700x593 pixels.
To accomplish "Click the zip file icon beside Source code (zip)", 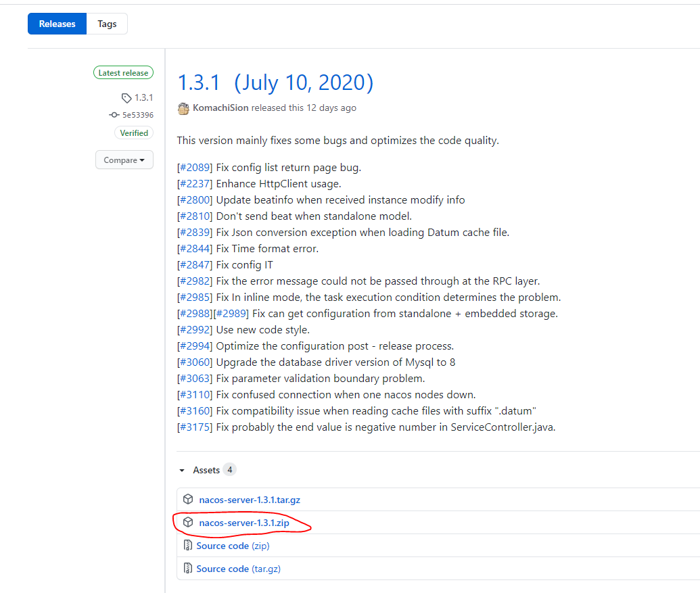I will coord(187,546).
